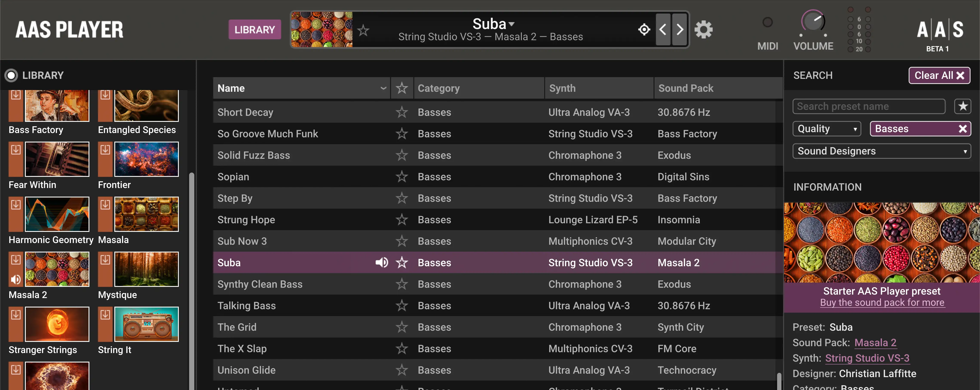The height and width of the screenshot is (390, 980).
Task: Favorite the Talking Bass preset
Action: 402,306
